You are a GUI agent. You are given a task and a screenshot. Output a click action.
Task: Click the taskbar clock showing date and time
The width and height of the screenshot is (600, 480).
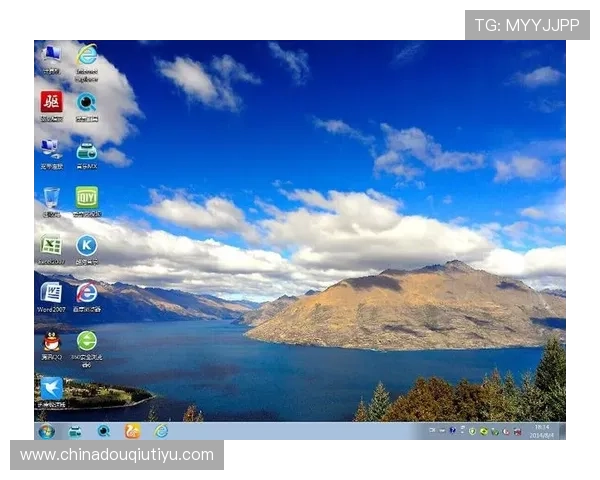point(541,430)
